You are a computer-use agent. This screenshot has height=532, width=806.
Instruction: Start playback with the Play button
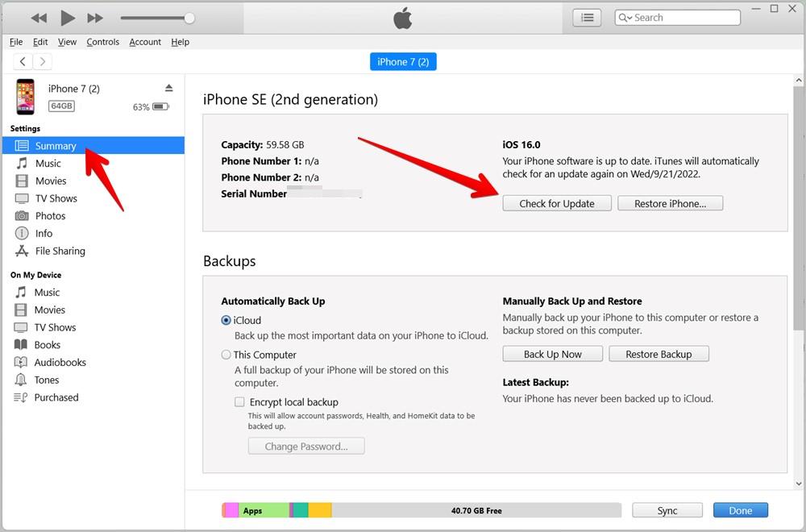[68, 18]
